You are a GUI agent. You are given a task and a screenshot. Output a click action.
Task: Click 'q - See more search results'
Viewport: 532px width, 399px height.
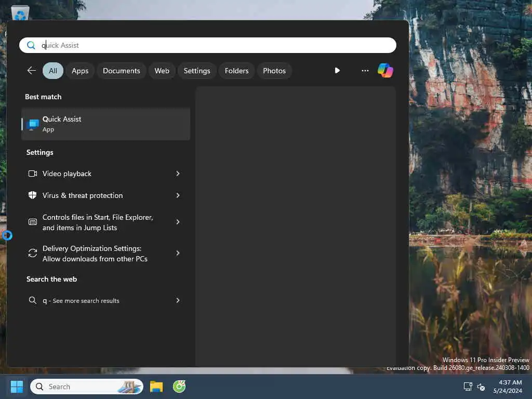click(105, 300)
